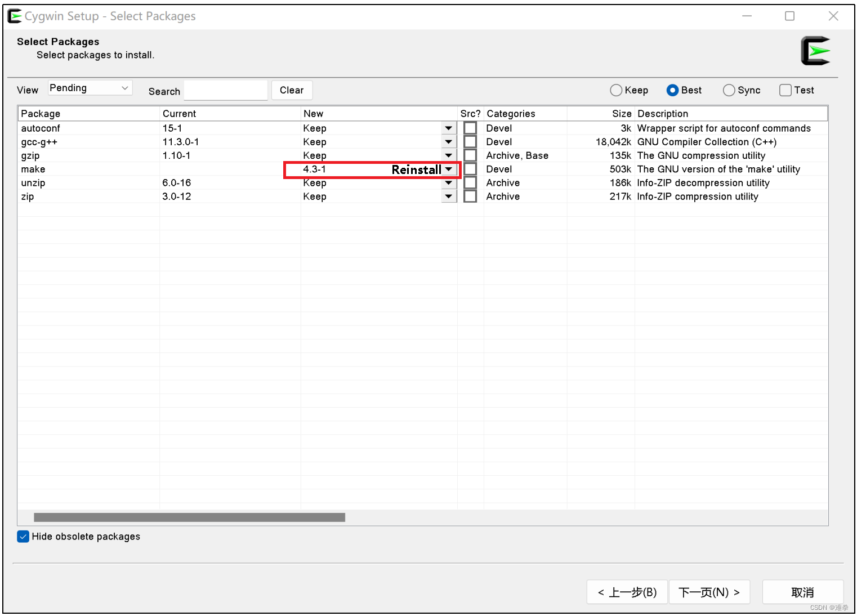Viewport: 857px width, 616px height.
Task: Click the 4.3-1 version for make
Action: [315, 169]
